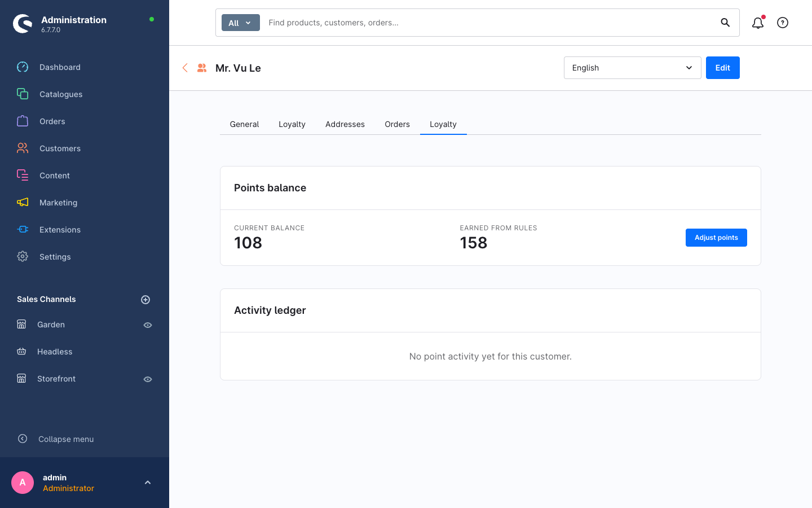Open the first Loyalty tab
812x508 pixels.
click(x=292, y=124)
